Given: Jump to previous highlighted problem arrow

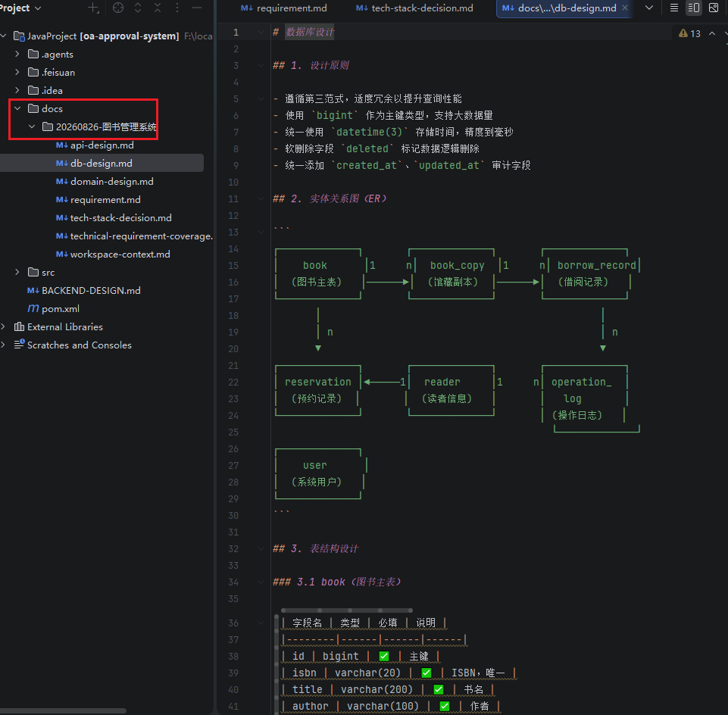Looking at the screenshot, I should 712,33.
